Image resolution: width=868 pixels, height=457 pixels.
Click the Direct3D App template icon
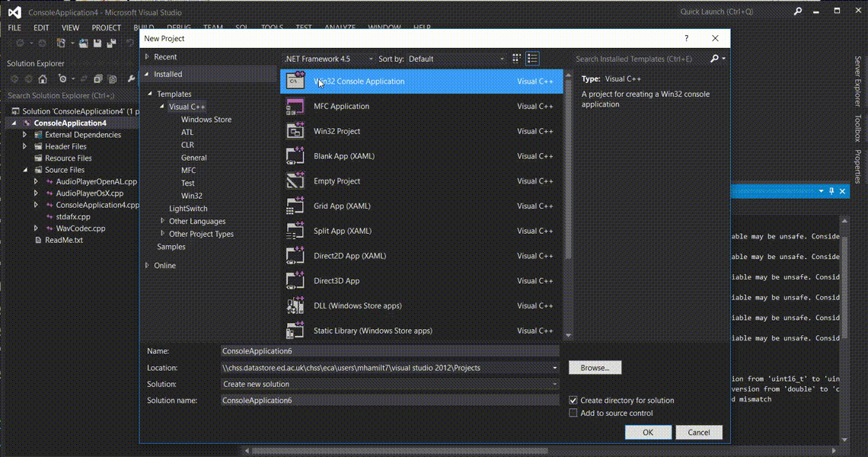(295, 280)
